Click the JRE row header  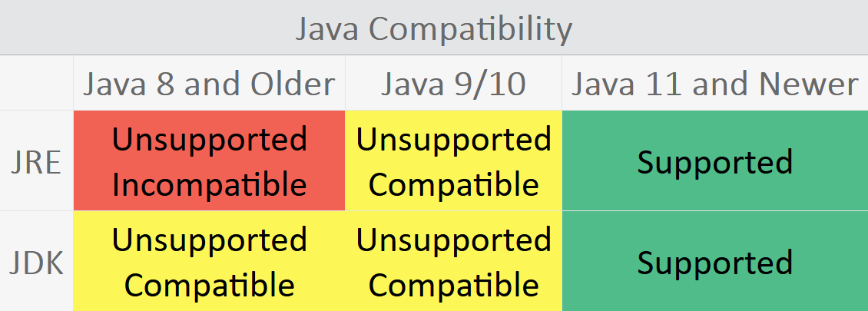[36, 163]
